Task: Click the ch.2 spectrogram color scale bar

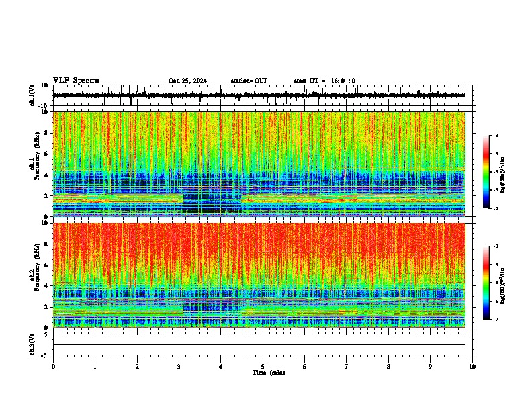Action: tap(486, 283)
